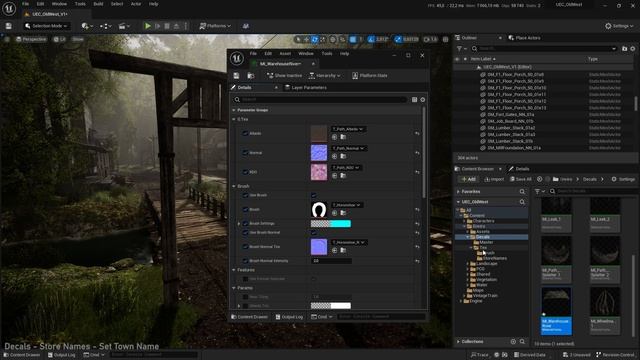Browse to Albedo texture in Content Browser icon
640x360 pixels.
tap(343, 137)
